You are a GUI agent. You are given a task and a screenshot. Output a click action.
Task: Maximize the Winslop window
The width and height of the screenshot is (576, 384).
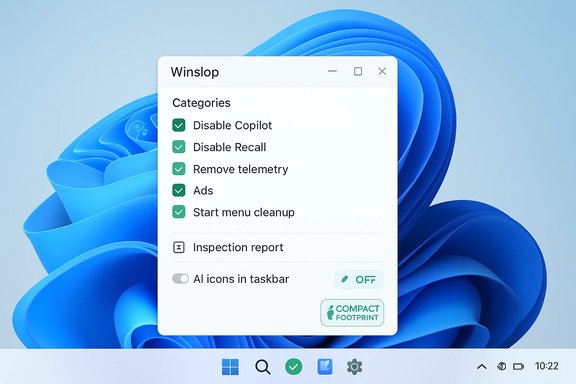pos(358,71)
